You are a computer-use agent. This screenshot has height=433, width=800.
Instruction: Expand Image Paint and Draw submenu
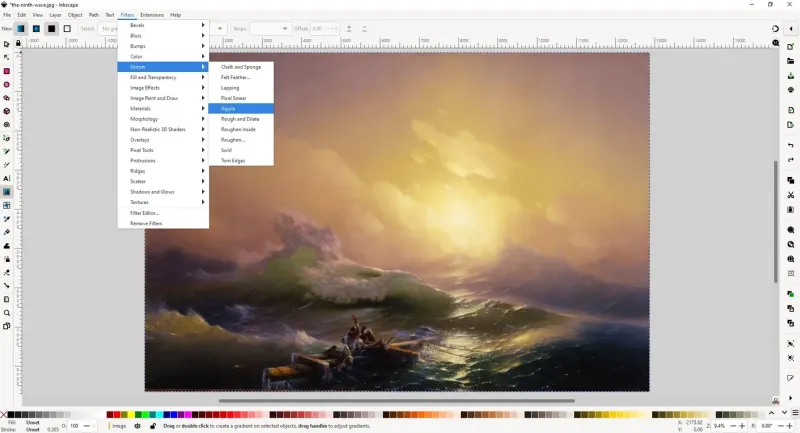coord(163,98)
